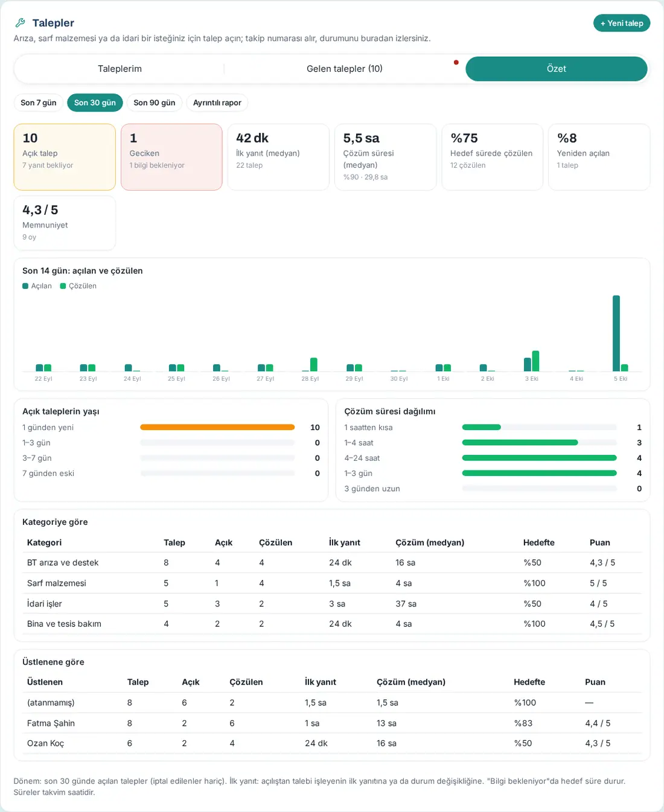The width and height of the screenshot is (664, 812).
Task: Open the Açık talep summary card
Action: coord(65,157)
